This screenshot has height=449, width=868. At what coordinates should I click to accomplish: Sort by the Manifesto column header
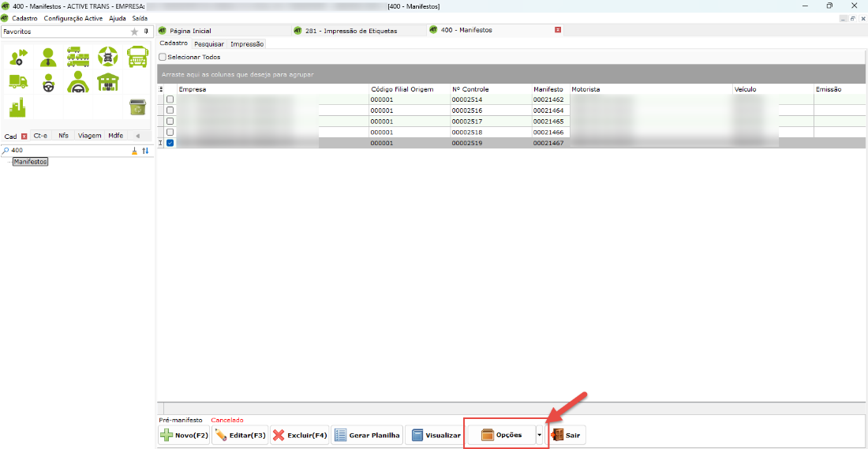550,89
